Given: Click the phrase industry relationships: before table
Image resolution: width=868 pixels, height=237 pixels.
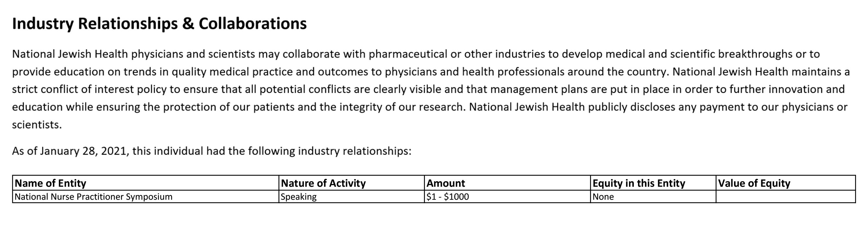Looking at the screenshot, I should [355, 151].
